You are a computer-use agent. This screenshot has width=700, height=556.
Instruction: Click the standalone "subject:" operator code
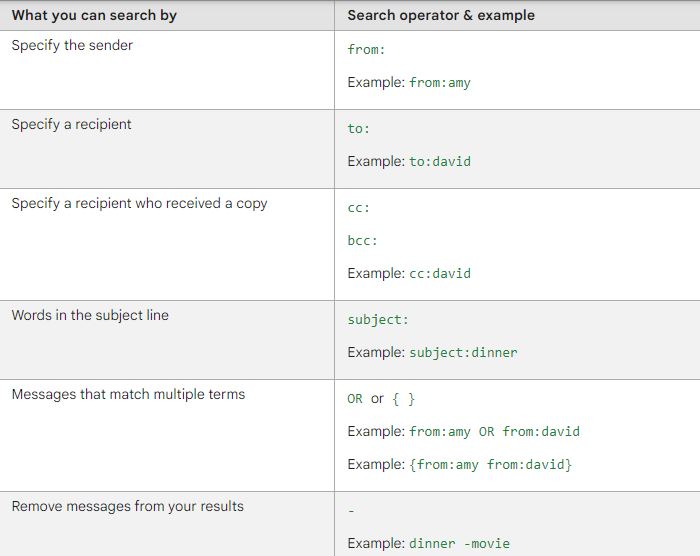click(x=378, y=320)
